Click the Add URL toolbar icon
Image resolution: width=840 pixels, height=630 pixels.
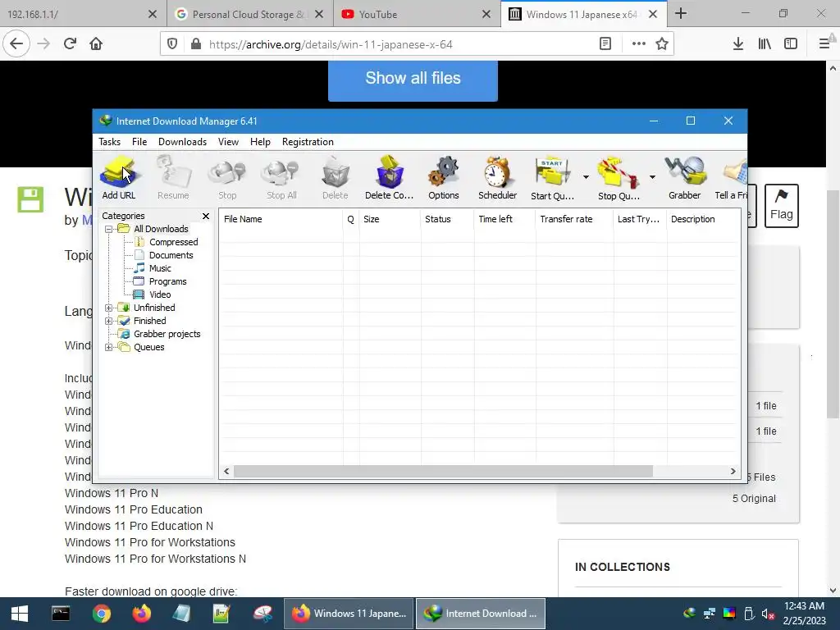click(119, 178)
